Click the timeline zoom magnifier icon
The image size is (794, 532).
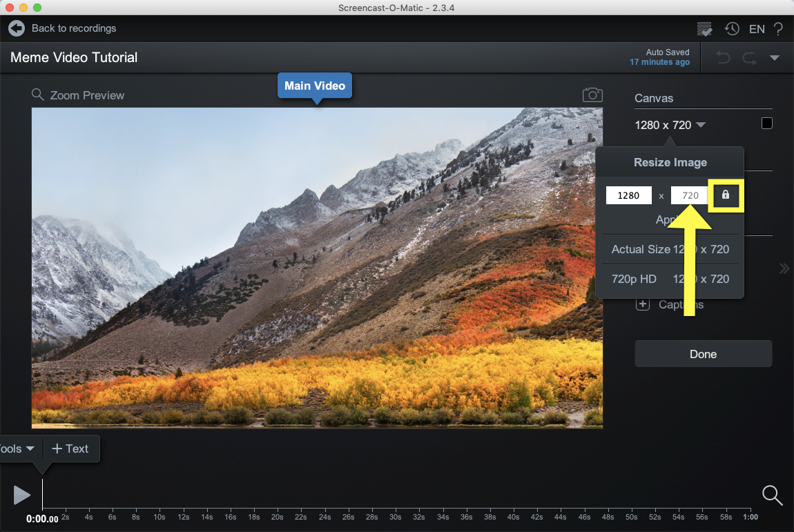point(772,495)
